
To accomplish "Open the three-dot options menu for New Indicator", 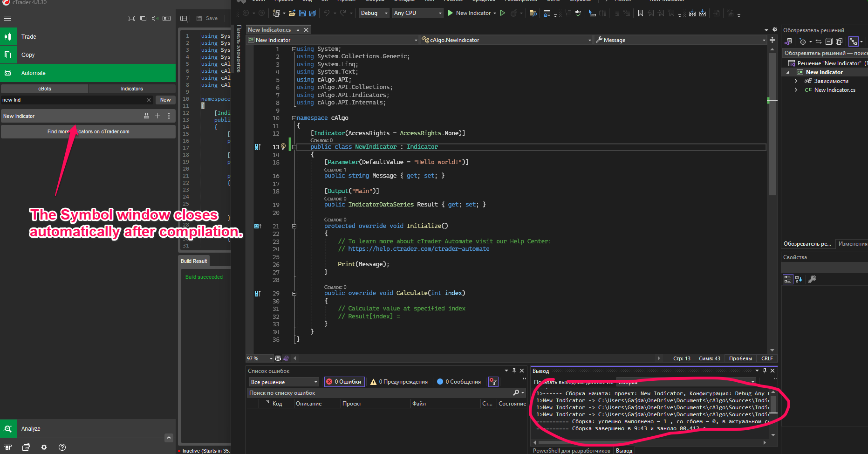I will tap(169, 116).
